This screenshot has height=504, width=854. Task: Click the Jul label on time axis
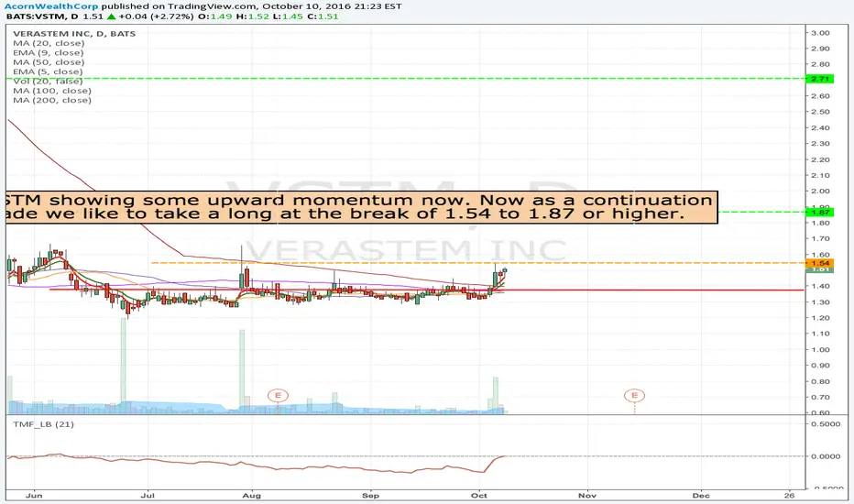pyautogui.click(x=148, y=495)
